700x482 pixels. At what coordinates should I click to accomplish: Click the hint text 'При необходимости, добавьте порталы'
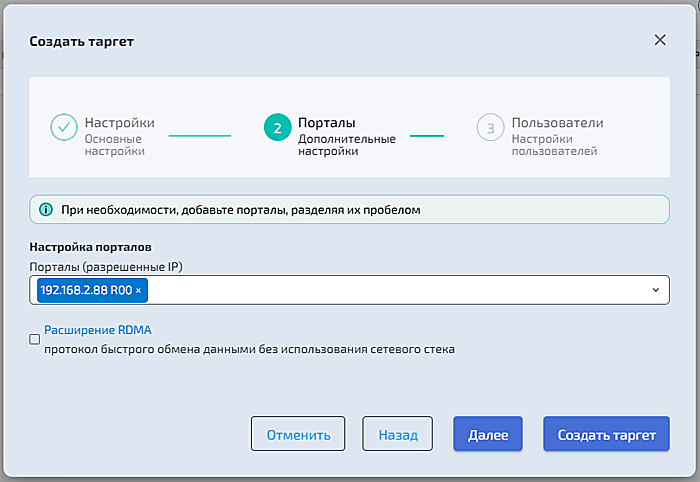coord(173,210)
